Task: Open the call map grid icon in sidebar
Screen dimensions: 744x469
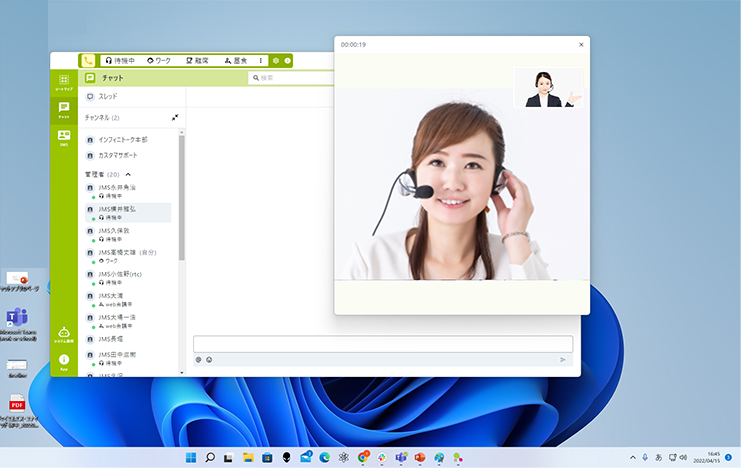Action: click(64, 83)
